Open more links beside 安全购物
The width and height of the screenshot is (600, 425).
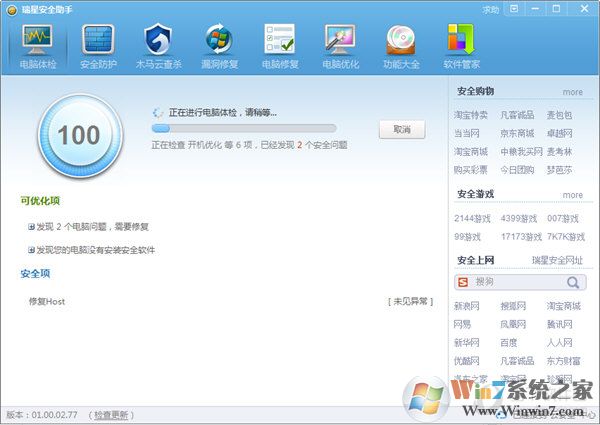(572, 92)
